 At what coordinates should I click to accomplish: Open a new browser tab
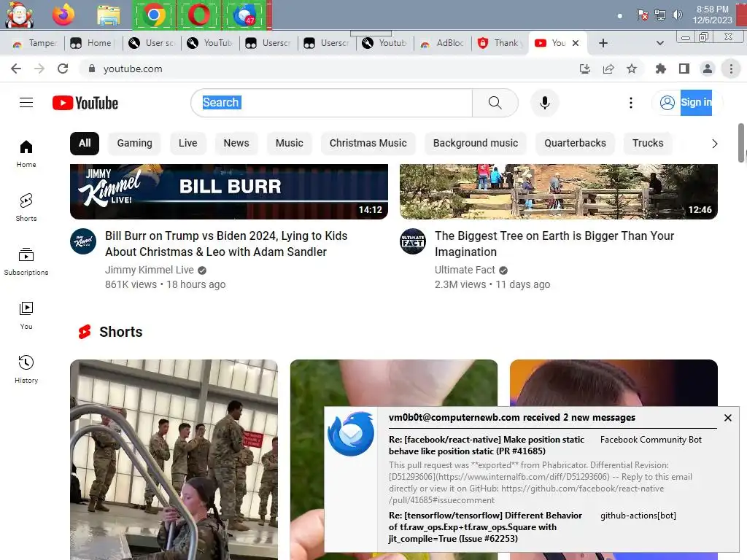[x=603, y=43]
